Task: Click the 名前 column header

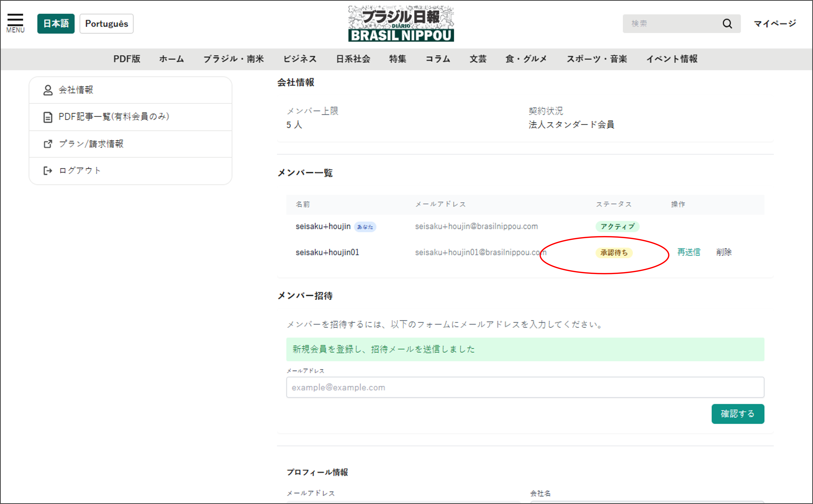Action: coord(303,204)
